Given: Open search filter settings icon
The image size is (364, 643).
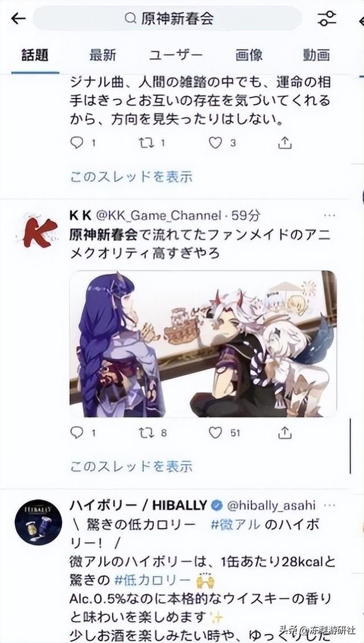Looking at the screenshot, I should [x=326, y=18].
